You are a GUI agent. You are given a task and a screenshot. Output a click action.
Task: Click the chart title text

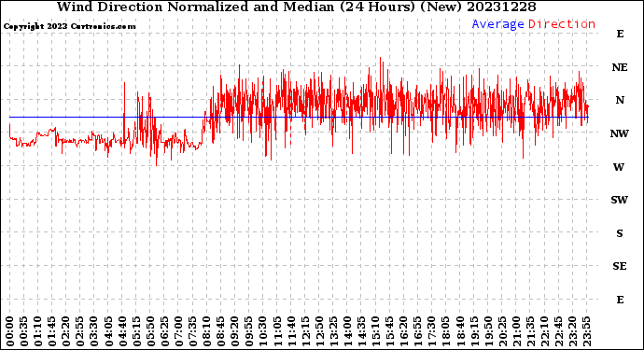point(296,7)
